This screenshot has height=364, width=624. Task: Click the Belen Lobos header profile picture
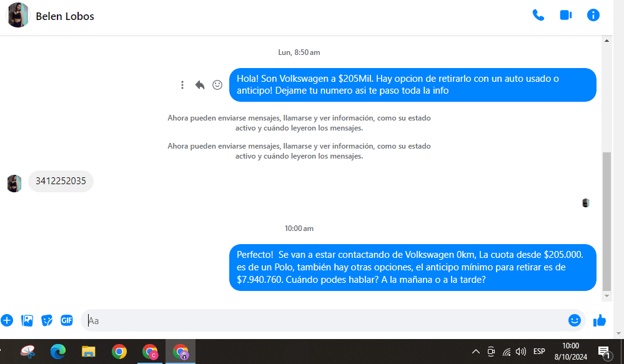coord(18,16)
